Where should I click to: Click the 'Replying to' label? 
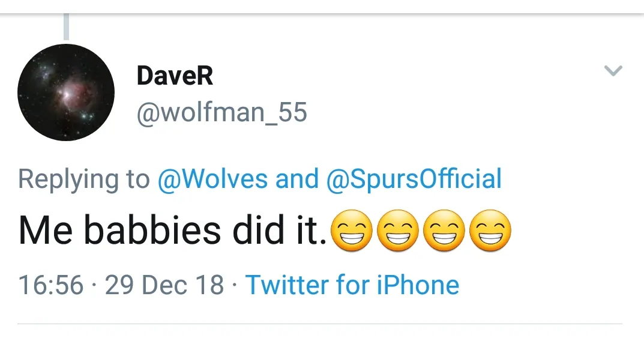click(84, 179)
